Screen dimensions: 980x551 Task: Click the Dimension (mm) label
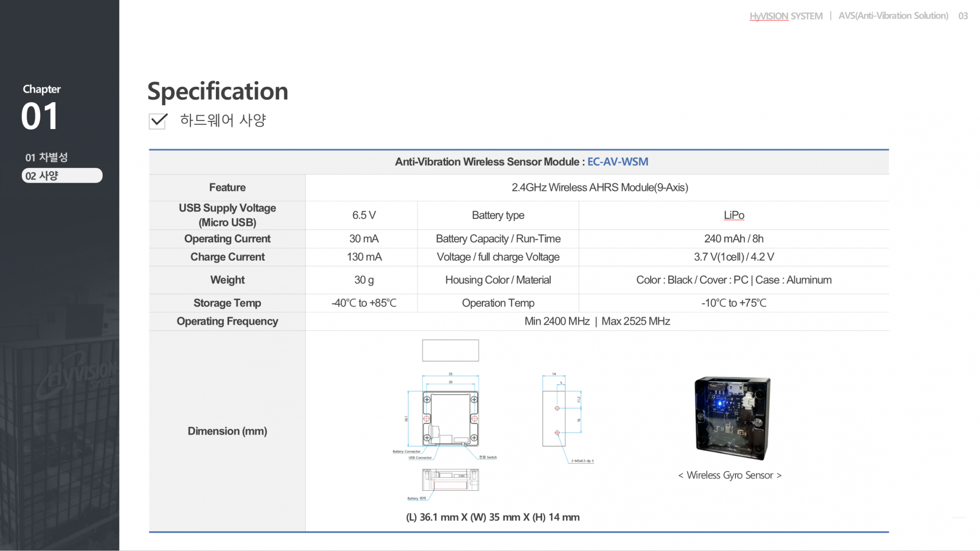click(x=227, y=431)
